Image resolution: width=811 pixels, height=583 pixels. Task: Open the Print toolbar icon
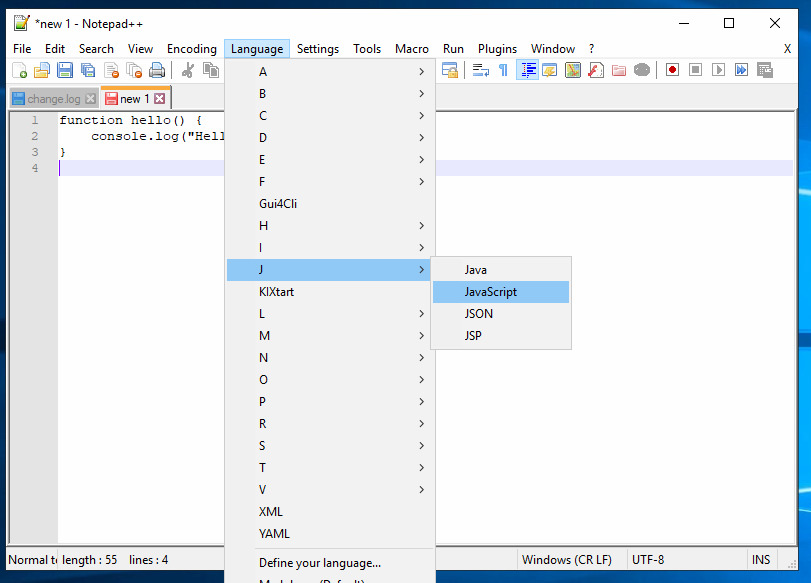157,70
